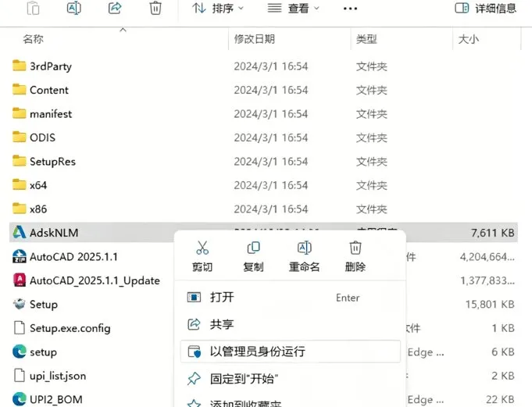Click the toolbar rename icon

[74, 8]
